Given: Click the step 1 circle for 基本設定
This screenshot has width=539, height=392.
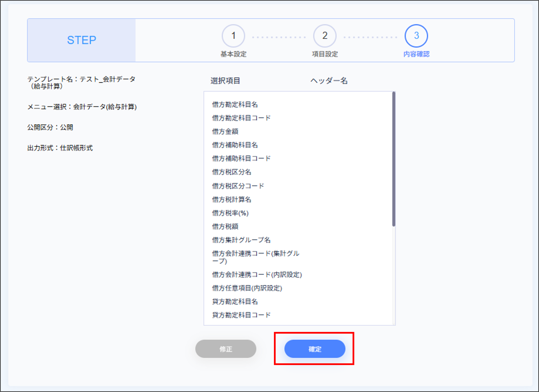Looking at the screenshot, I should pyautogui.click(x=234, y=36).
